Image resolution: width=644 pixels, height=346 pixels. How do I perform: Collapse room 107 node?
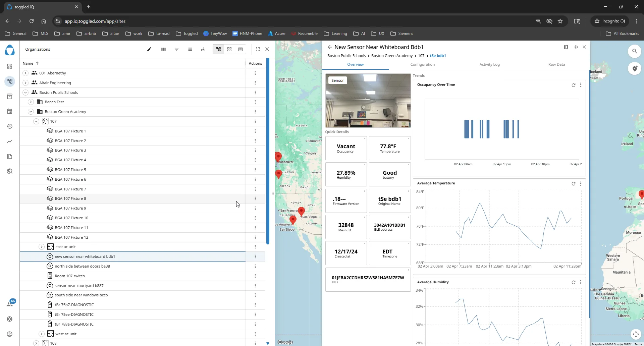[36, 121]
